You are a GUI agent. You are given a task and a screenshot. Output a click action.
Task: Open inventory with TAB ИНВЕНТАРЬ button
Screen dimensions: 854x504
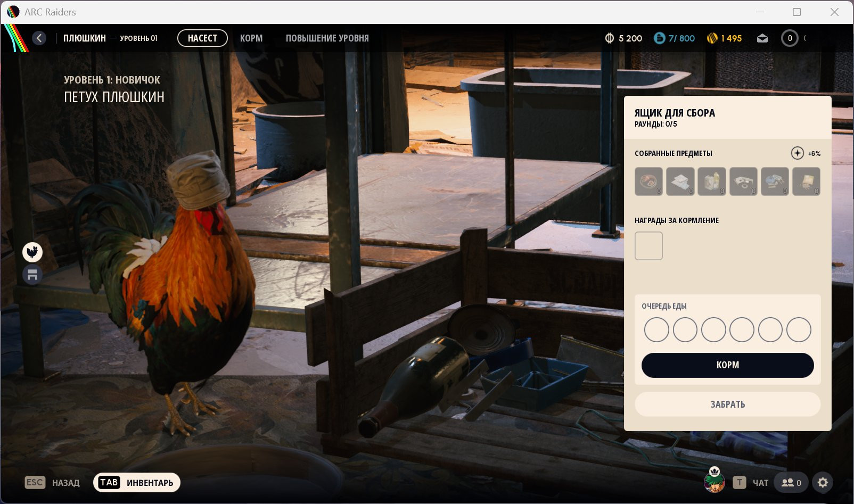(137, 483)
